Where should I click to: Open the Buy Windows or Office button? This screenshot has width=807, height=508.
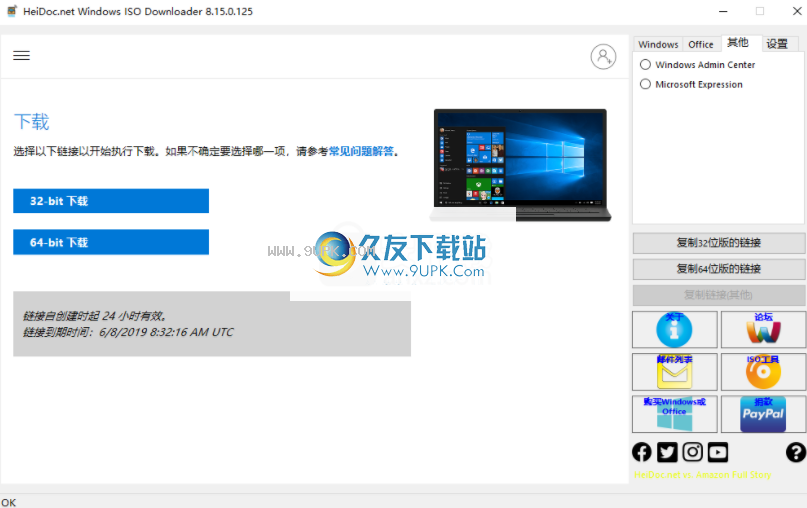[674, 414]
